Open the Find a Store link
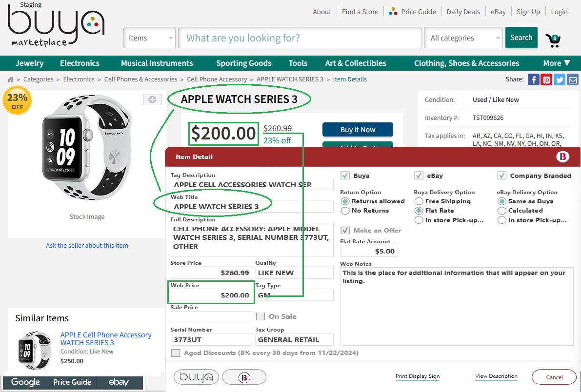The width and height of the screenshot is (581, 392). point(360,12)
